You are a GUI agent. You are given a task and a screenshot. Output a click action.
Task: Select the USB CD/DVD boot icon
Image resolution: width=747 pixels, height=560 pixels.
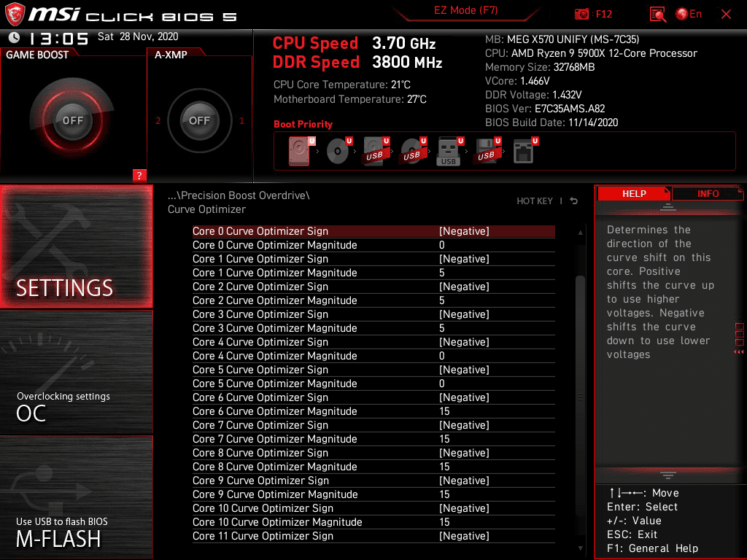click(x=413, y=152)
